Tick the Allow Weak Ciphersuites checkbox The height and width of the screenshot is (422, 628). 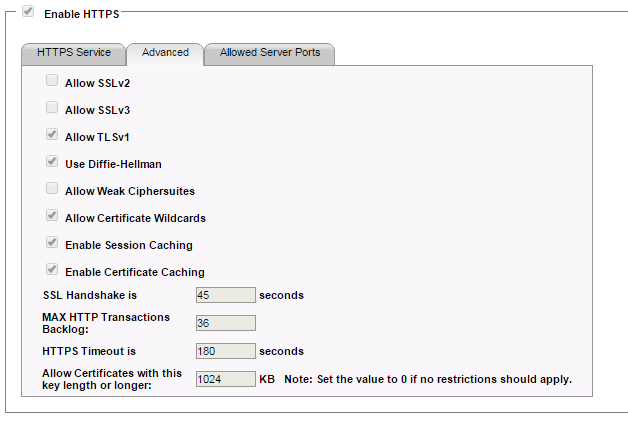(x=52, y=189)
